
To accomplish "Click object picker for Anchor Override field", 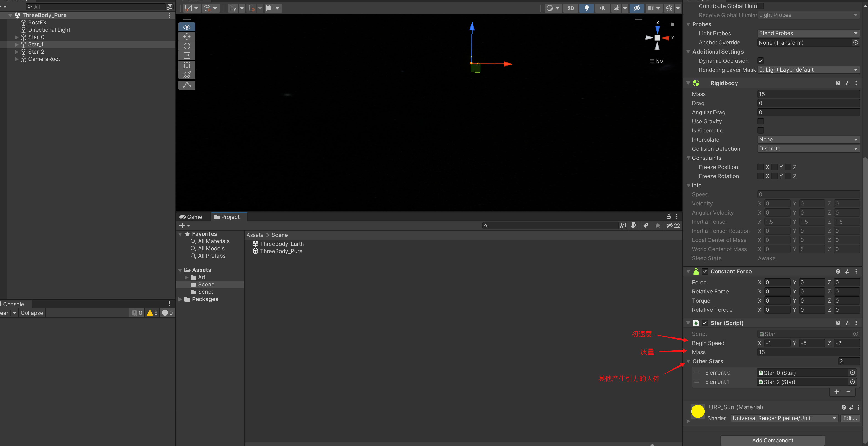I will coord(855,42).
